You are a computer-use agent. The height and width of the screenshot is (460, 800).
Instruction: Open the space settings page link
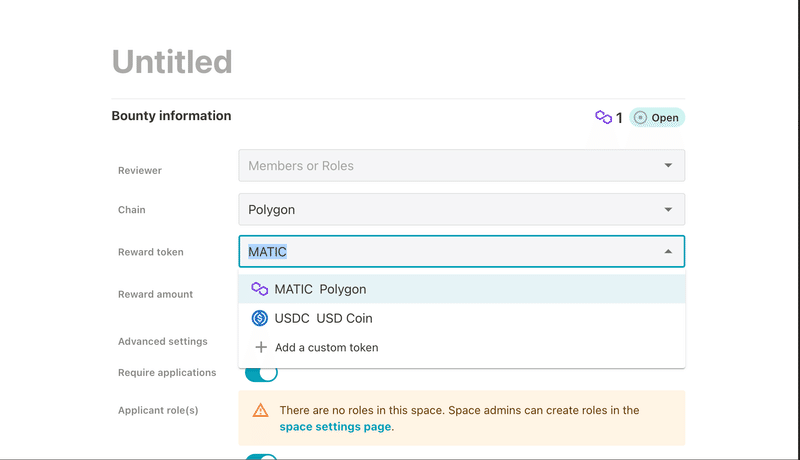coord(335,427)
